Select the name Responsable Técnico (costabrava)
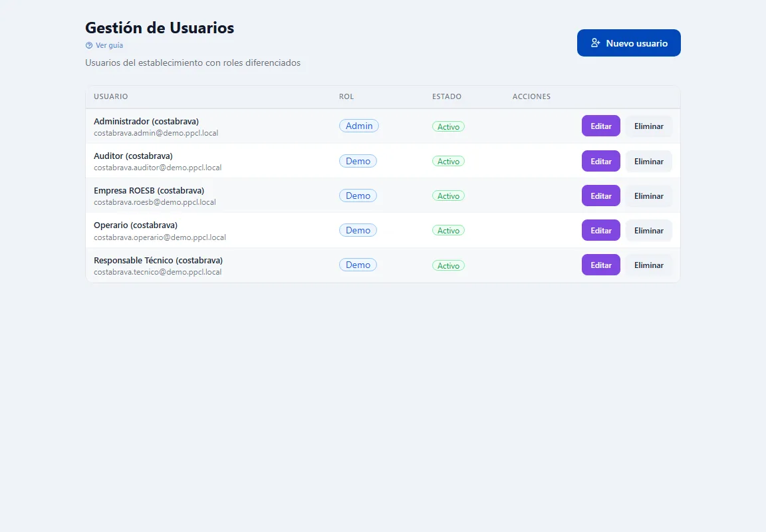The width and height of the screenshot is (766, 532). tap(158, 261)
